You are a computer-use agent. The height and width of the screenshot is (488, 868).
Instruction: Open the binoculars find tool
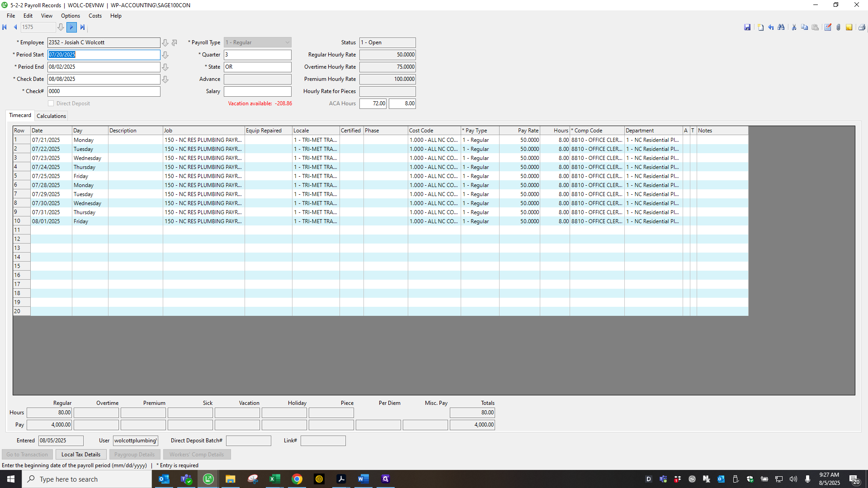tap(781, 28)
